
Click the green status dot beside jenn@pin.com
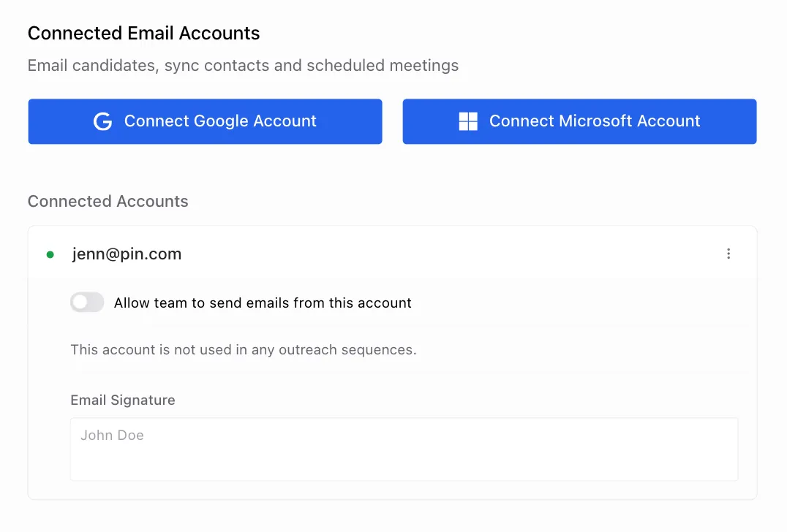point(50,254)
